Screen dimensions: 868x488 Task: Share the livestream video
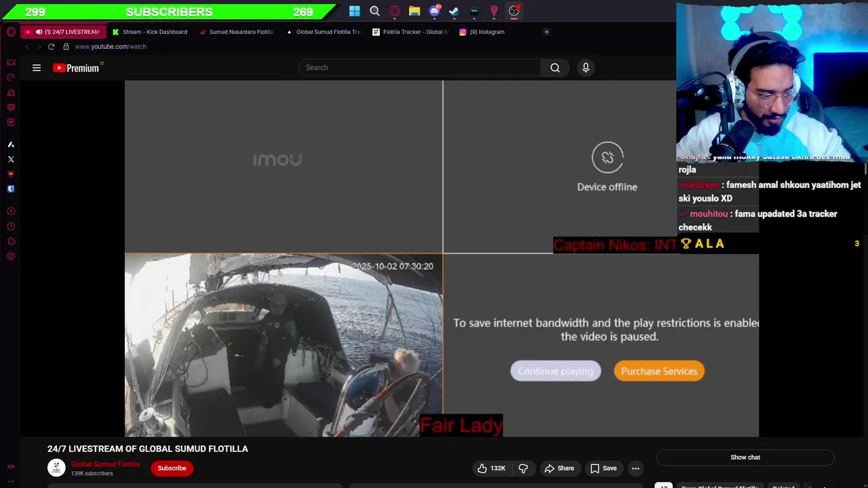pyautogui.click(x=559, y=468)
